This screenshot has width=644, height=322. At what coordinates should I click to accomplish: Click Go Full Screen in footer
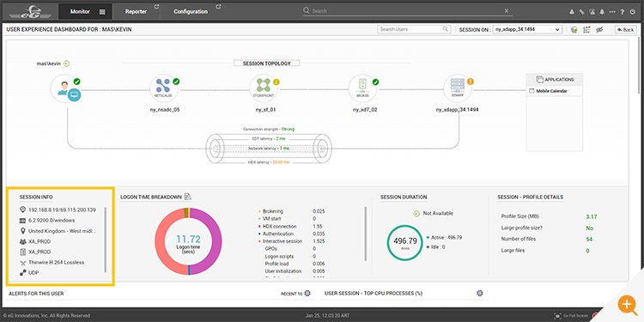coord(571,316)
